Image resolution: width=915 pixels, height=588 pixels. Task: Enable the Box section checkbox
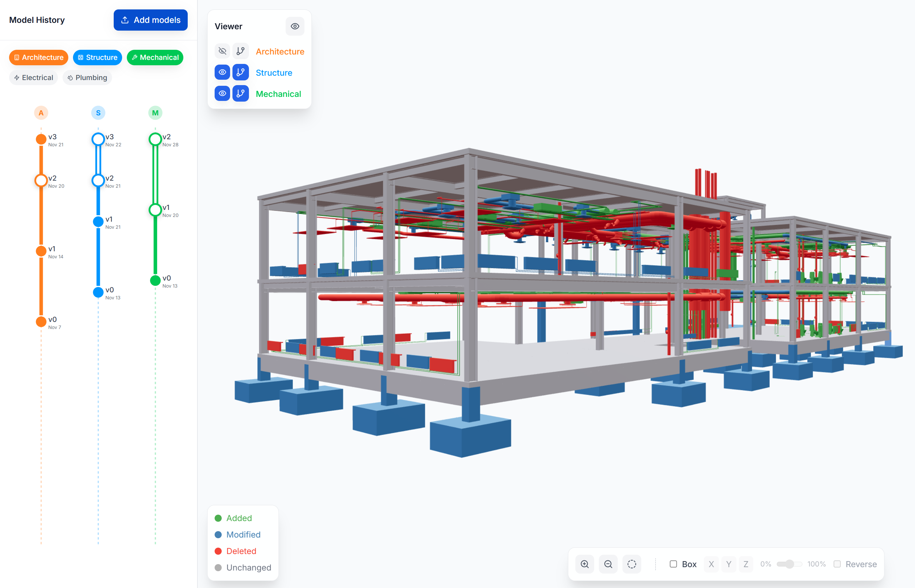coord(673,564)
